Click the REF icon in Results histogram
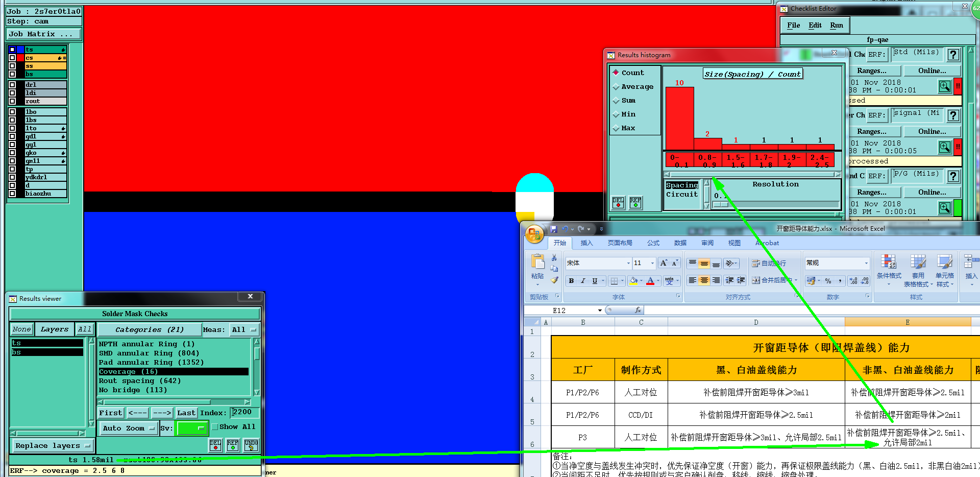This screenshot has height=477, width=980. point(635,203)
